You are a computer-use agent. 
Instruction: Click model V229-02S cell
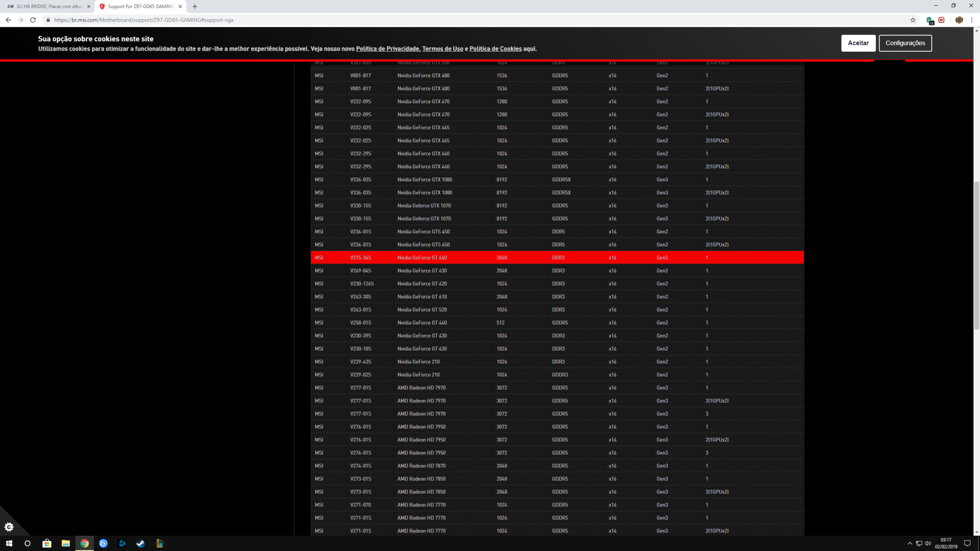click(x=361, y=375)
